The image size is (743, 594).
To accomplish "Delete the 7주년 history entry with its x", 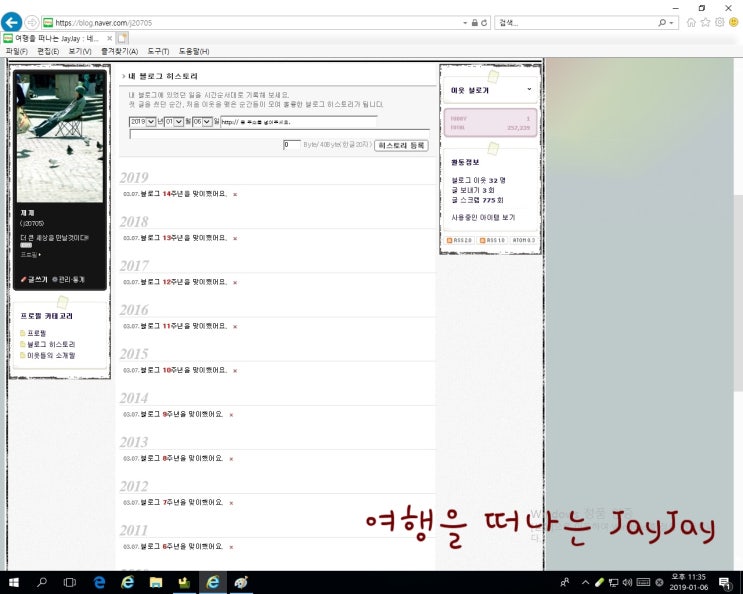I will click(231, 503).
